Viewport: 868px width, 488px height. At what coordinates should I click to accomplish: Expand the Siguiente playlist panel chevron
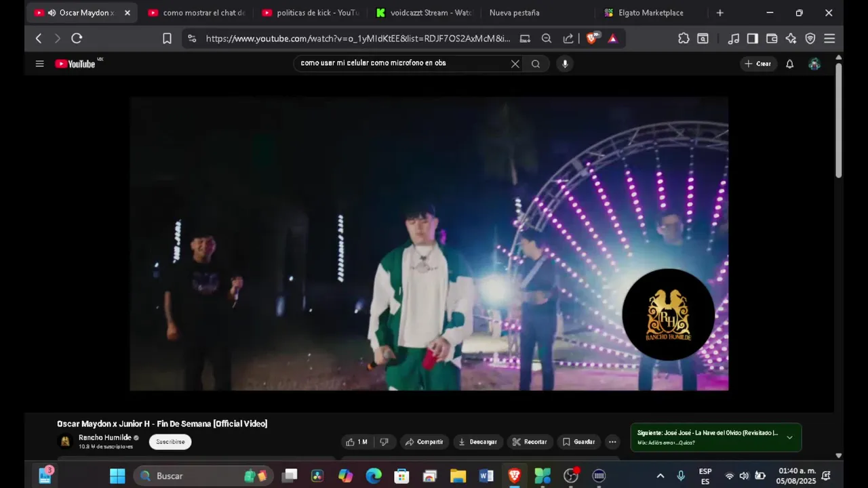pos(789,438)
